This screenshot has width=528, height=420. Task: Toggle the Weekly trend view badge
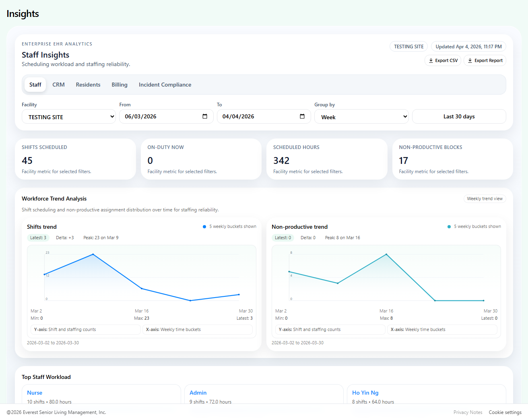coord(485,198)
